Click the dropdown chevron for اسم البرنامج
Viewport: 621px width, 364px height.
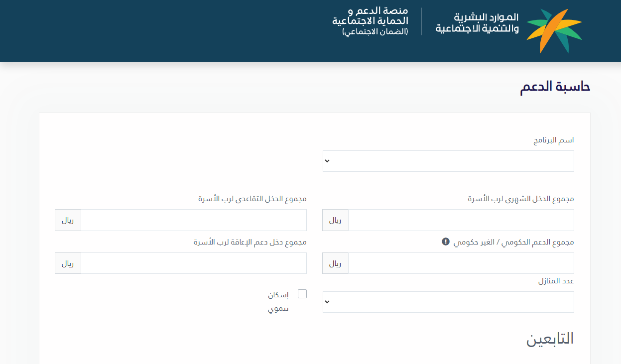pos(327,161)
